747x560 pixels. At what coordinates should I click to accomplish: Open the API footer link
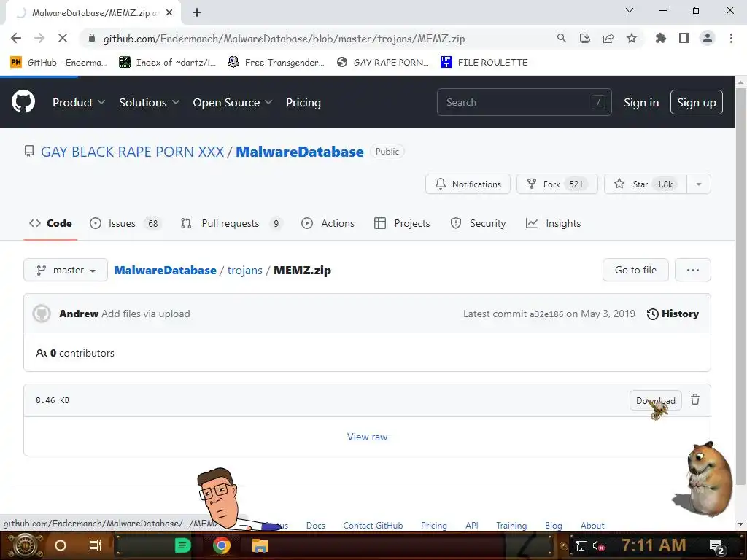(x=472, y=525)
